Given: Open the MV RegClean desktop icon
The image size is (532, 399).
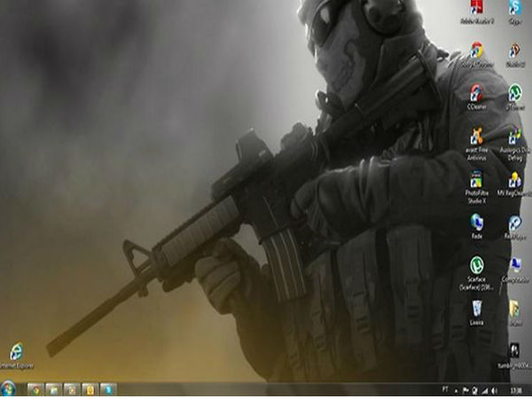Looking at the screenshot, I should pyautogui.click(x=515, y=180).
